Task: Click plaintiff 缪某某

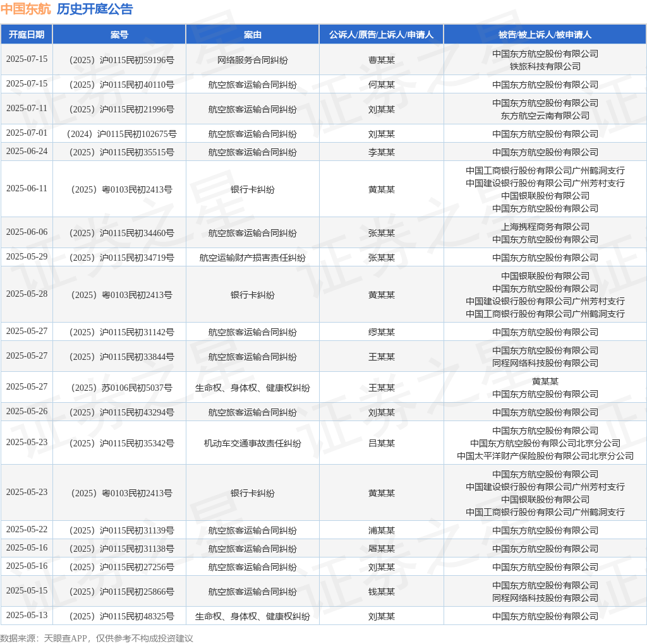Action: click(381, 332)
